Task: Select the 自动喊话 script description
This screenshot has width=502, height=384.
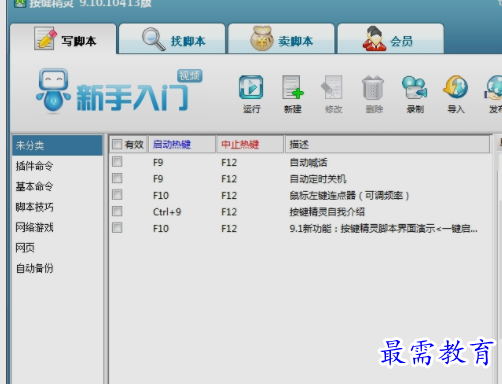Action: pos(309,163)
